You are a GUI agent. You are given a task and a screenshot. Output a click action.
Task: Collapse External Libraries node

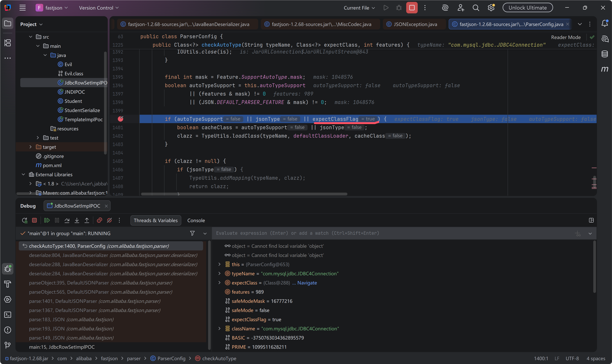(x=23, y=174)
